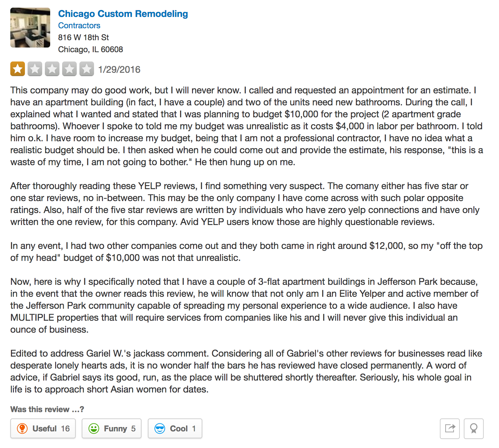Mark the review as Funny
The image size is (499, 448).
click(112, 428)
